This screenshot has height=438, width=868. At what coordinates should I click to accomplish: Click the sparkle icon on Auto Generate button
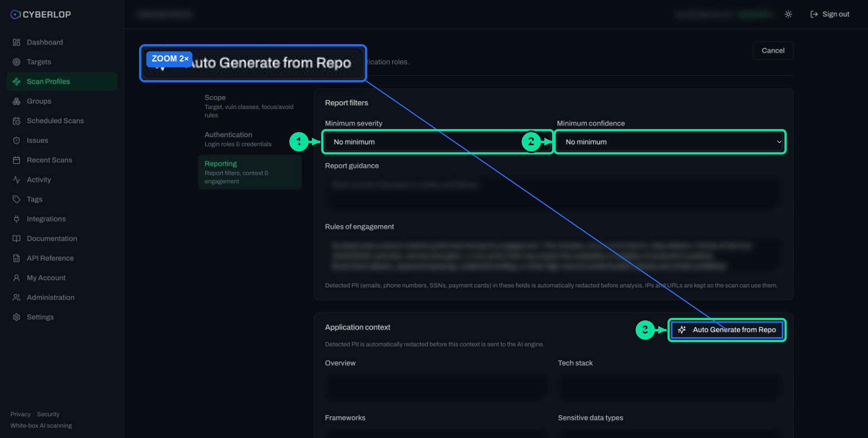[682, 330]
